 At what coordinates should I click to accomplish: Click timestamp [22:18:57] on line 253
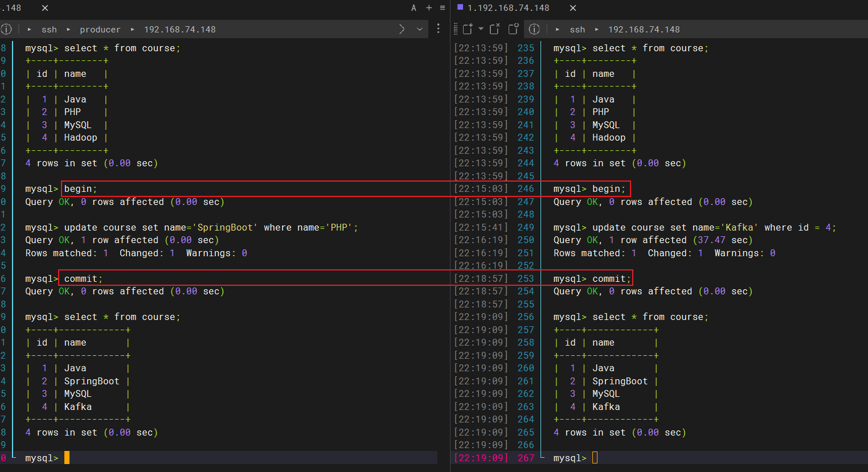tap(481, 279)
